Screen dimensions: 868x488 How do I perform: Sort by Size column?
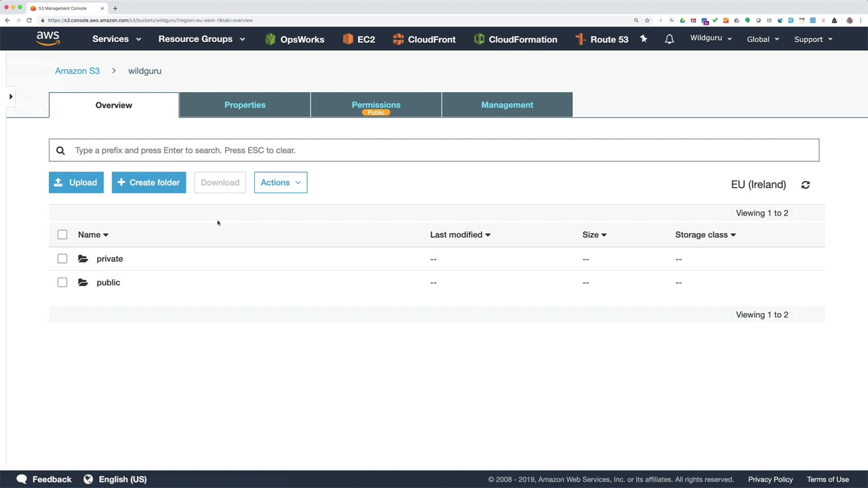pyautogui.click(x=594, y=235)
